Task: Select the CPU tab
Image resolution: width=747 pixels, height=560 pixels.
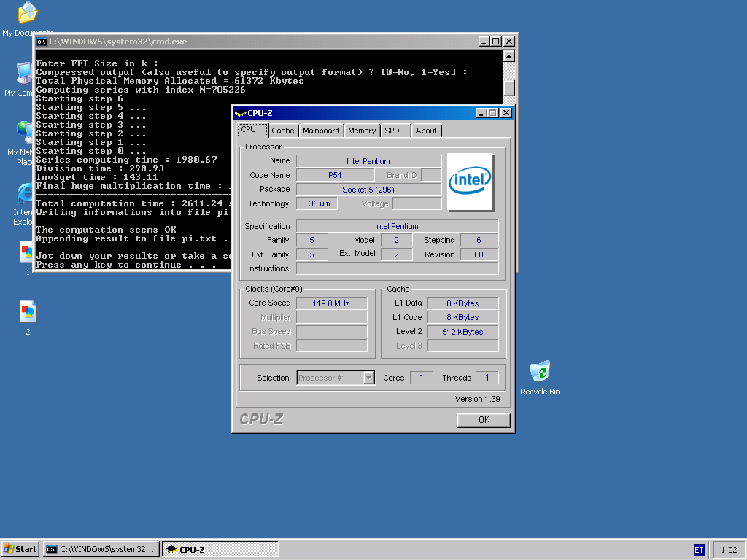Action: click(x=252, y=130)
